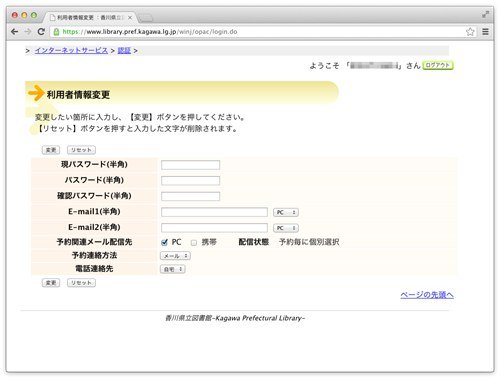The image size is (500, 378).
Task: Toggle fullscreen with the top-right arrows icon
Action: point(485,14)
